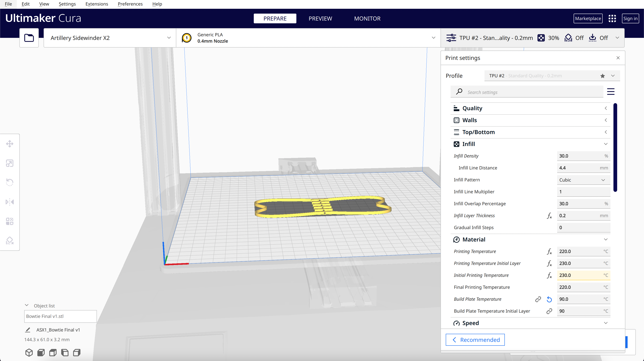Select Bowtie Final v1.stl in object list
The width and height of the screenshot is (644, 361).
60,316
